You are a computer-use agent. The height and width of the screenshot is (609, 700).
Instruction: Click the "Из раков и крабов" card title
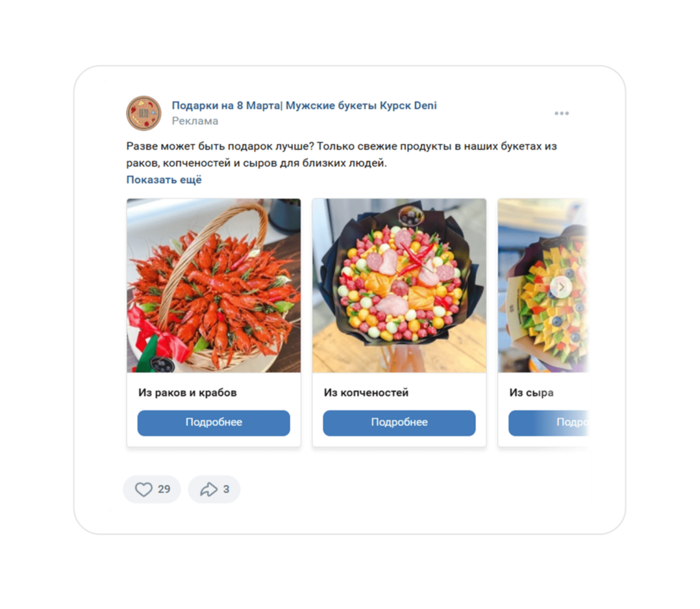187,393
